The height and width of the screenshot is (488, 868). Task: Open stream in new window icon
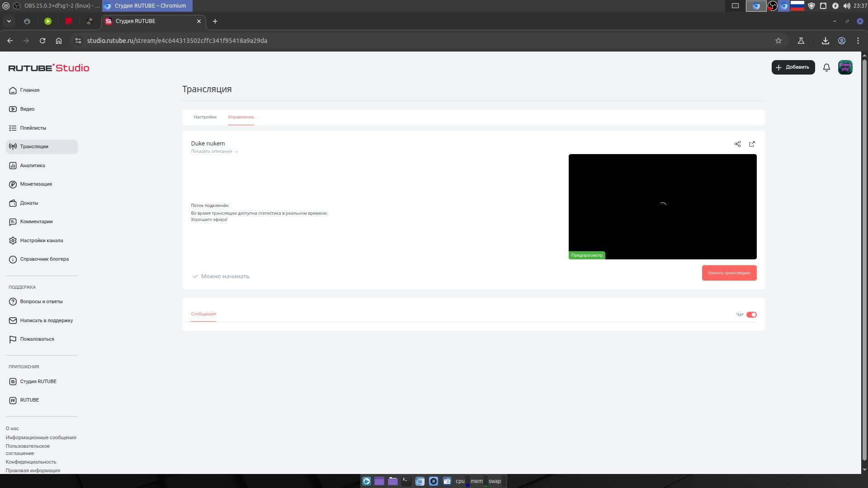click(x=752, y=144)
